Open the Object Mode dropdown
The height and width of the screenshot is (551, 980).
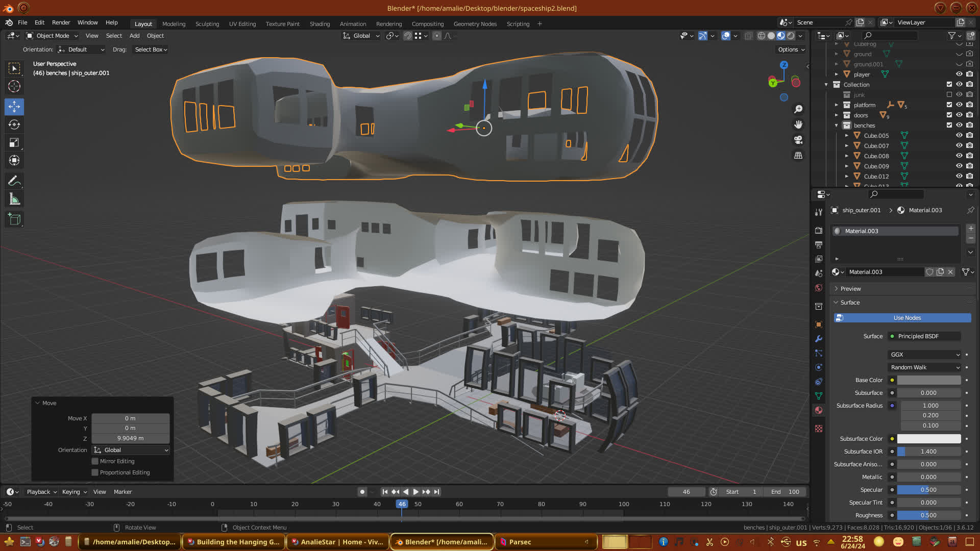tap(53, 36)
